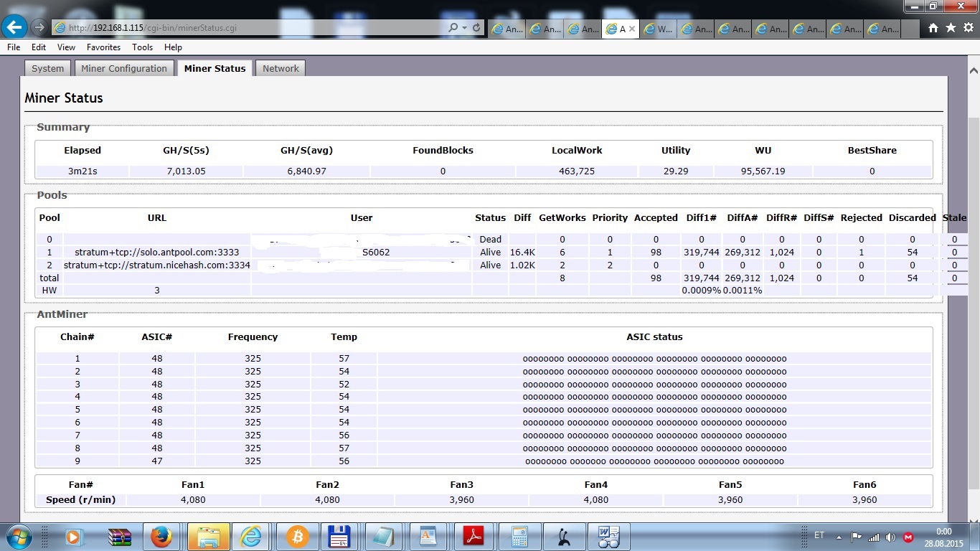Viewport: 980px width, 551px height.
Task: Open Favorites with the star icon
Action: [951, 28]
